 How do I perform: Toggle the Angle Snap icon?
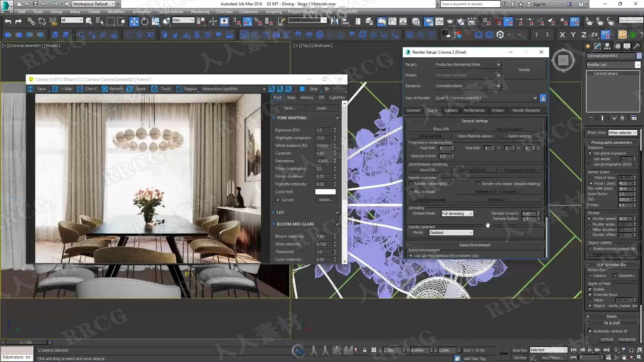pyautogui.click(x=247, y=21)
